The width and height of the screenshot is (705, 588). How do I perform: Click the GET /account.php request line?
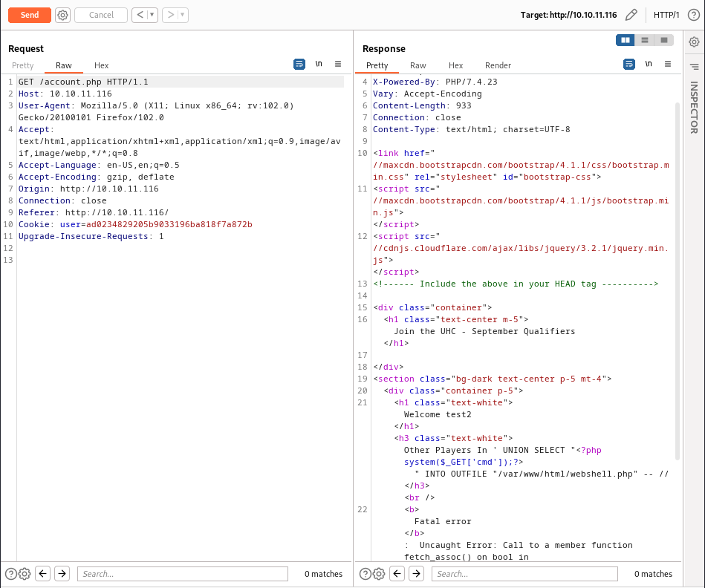point(83,82)
